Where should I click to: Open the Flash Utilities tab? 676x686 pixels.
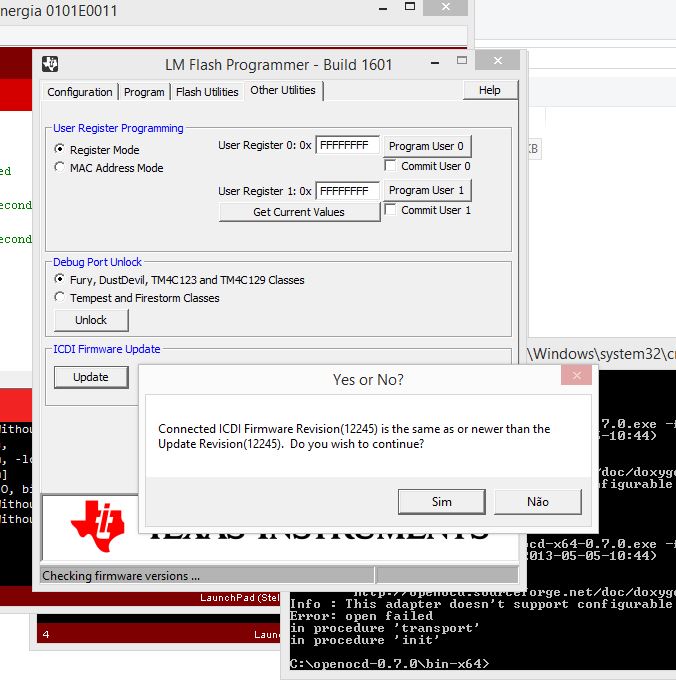point(207,92)
